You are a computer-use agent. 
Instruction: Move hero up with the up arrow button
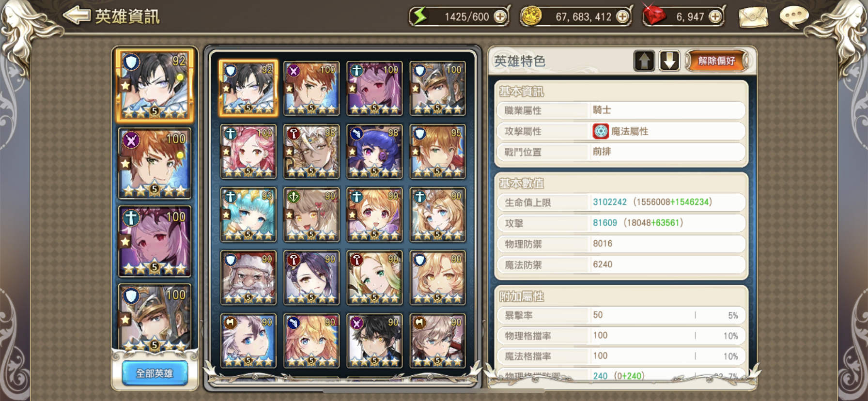644,61
